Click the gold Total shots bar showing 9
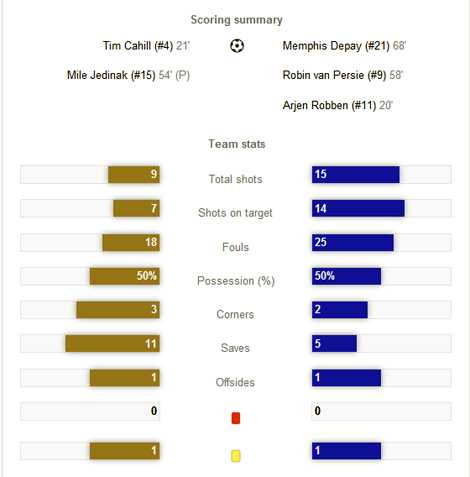This screenshot has height=477, width=470. tap(134, 174)
